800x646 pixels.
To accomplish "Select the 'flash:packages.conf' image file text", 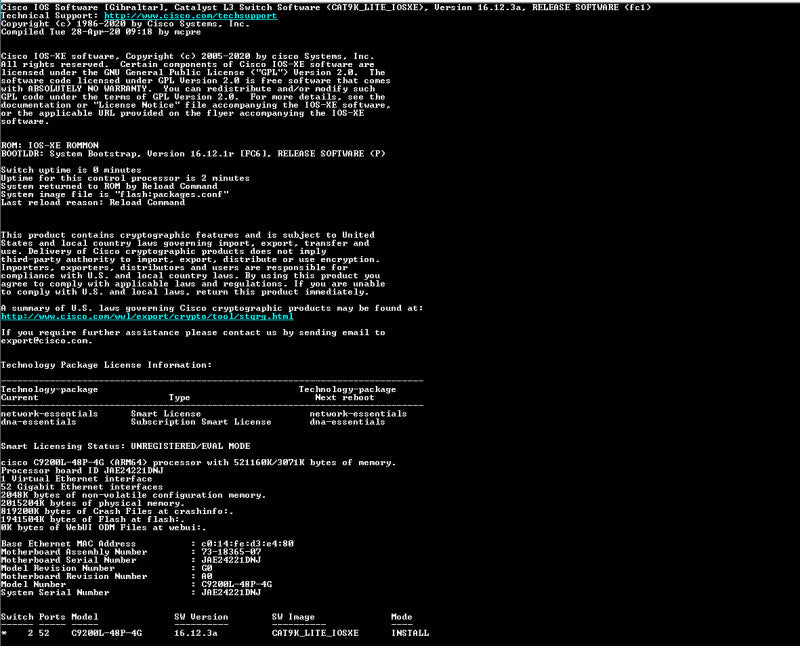I will coord(171,194).
